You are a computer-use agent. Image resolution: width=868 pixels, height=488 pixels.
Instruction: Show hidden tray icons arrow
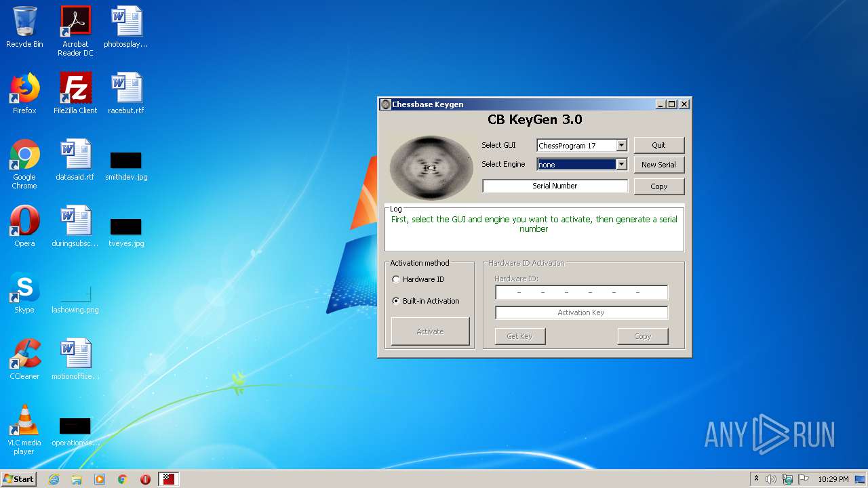point(756,479)
